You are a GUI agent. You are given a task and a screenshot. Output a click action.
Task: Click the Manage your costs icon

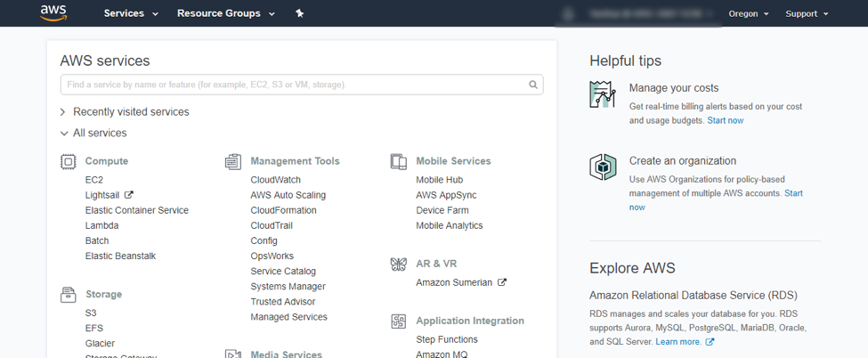pos(603,94)
